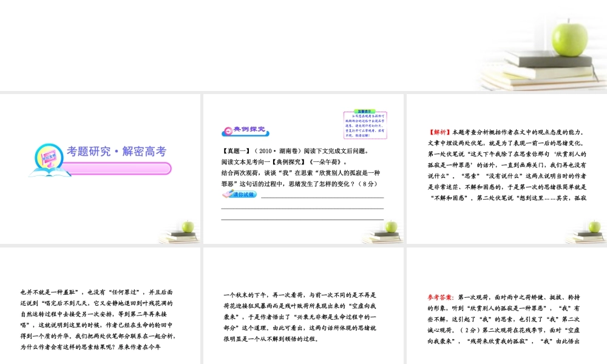Viewport: 607px width, 364px height.
Task: Select the line 一个秋末的下午，再一次看荷
Action: pos(300,295)
